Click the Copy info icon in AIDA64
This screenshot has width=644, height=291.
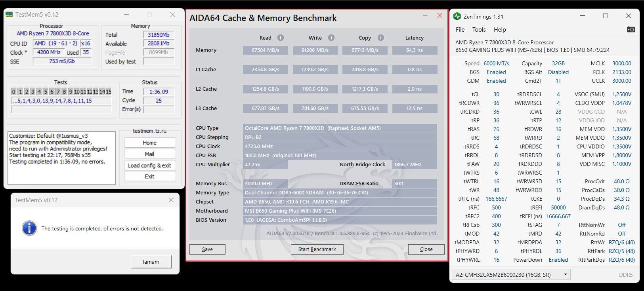coord(381,38)
